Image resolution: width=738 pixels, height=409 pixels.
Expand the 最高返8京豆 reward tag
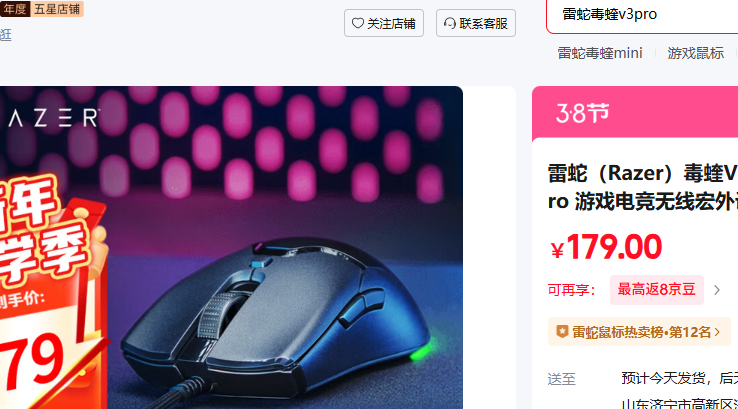click(657, 289)
